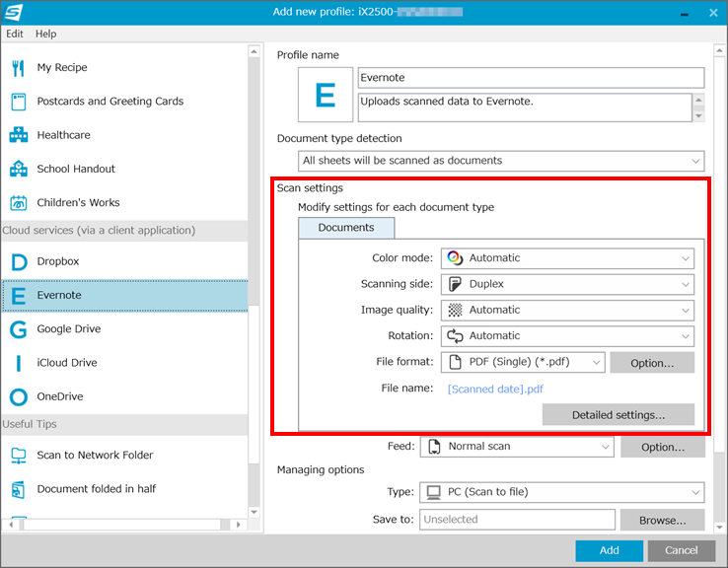Screen dimensions: 728x568
Task: Click the profile description text box
Action: [525, 107]
